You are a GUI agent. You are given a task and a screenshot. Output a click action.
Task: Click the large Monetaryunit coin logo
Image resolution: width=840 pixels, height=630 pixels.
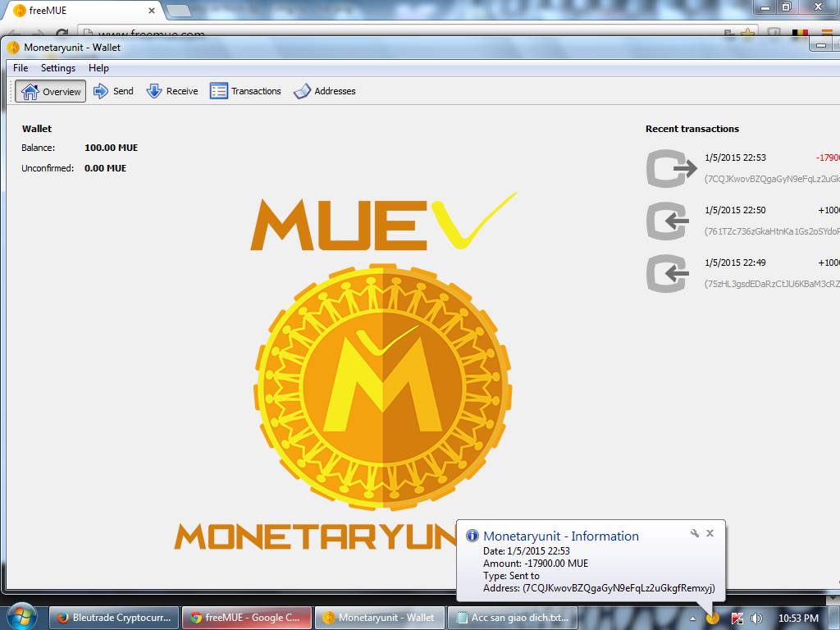(x=382, y=386)
